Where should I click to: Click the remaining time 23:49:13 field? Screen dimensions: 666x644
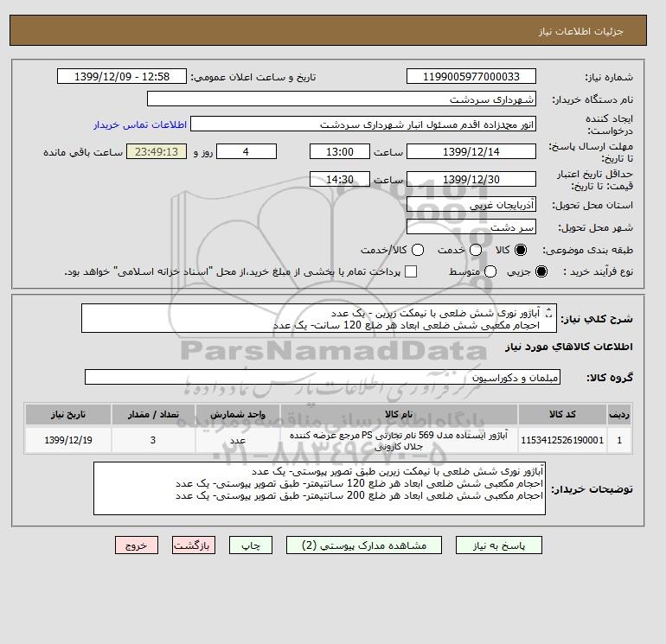pyautogui.click(x=157, y=151)
